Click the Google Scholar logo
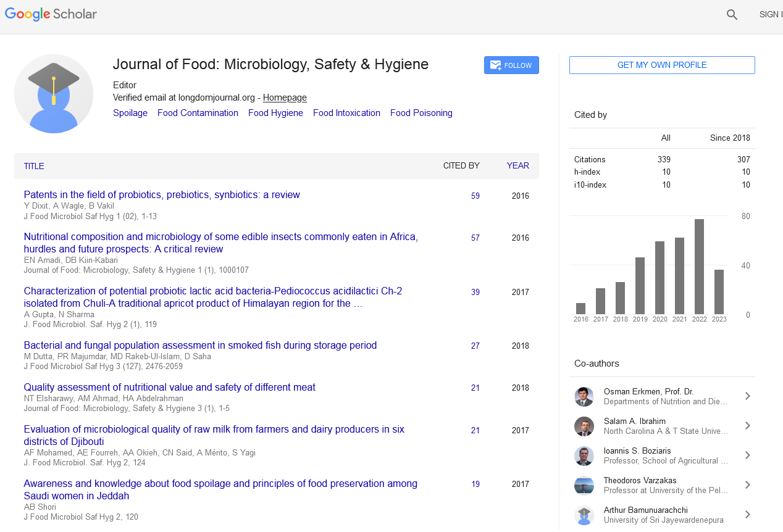The image size is (783, 532). tap(51, 14)
